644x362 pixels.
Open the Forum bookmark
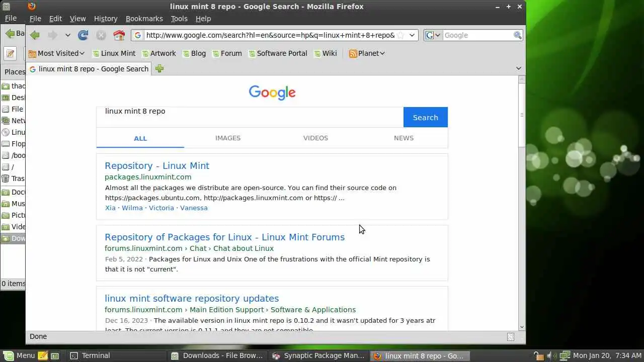pos(227,53)
